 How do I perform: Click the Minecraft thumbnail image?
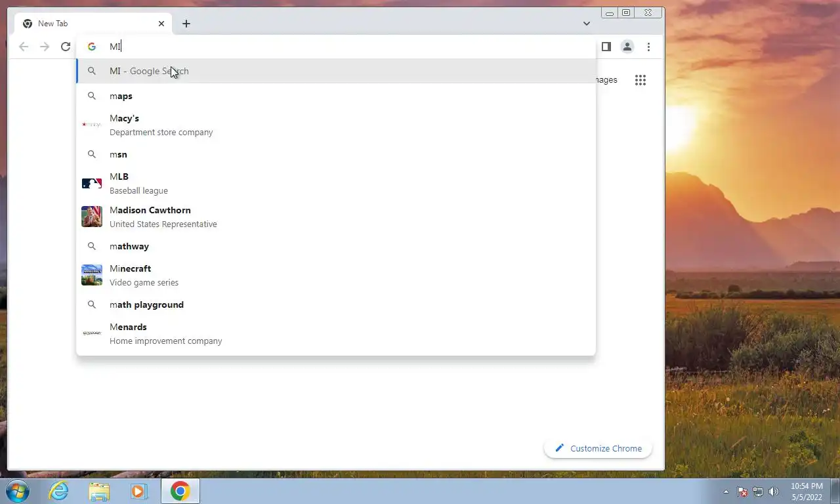[x=92, y=275]
